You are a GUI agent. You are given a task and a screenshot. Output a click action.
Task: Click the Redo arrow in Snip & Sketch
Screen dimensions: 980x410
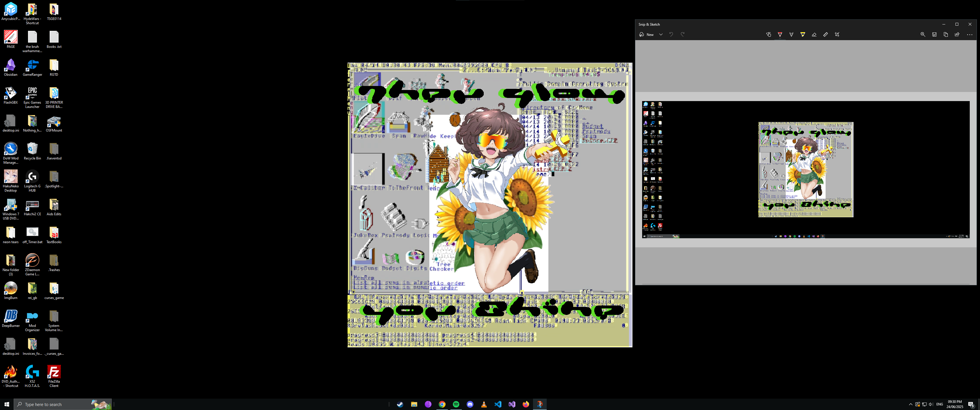point(683,35)
